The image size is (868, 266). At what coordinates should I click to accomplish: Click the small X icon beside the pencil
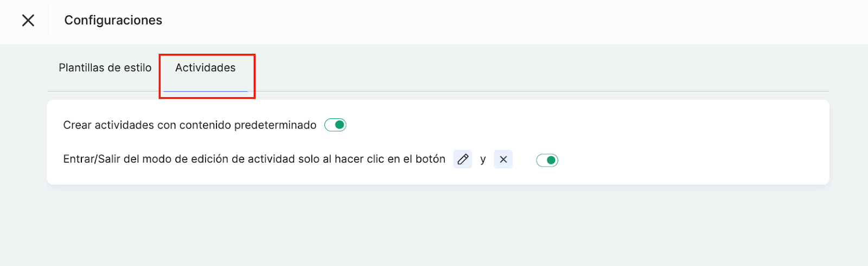click(x=503, y=160)
